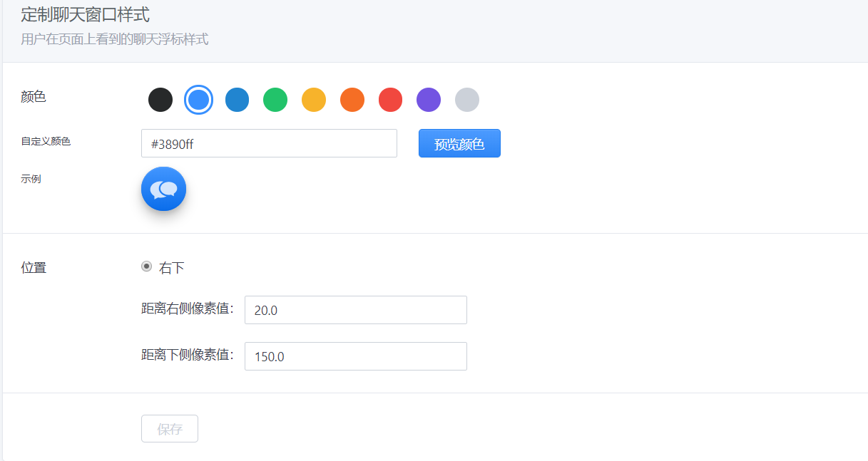Pick the darker blue color swatch
The width and height of the screenshot is (868, 461).
point(237,100)
